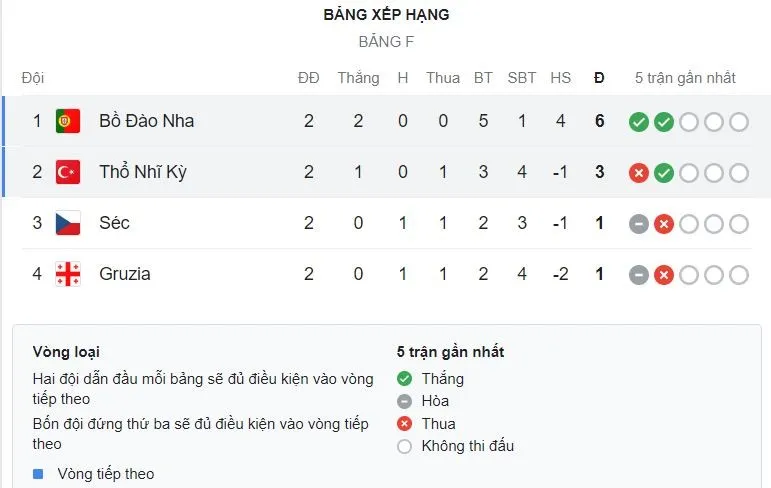Click the Czech flag icon
This screenshot has width=771, height=488.
(x=68, y=223)
